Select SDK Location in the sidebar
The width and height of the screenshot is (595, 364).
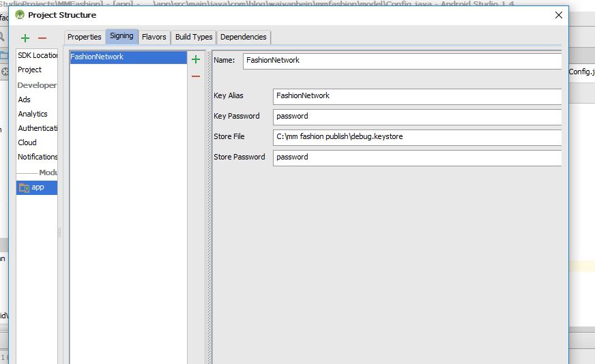(37, 55)
